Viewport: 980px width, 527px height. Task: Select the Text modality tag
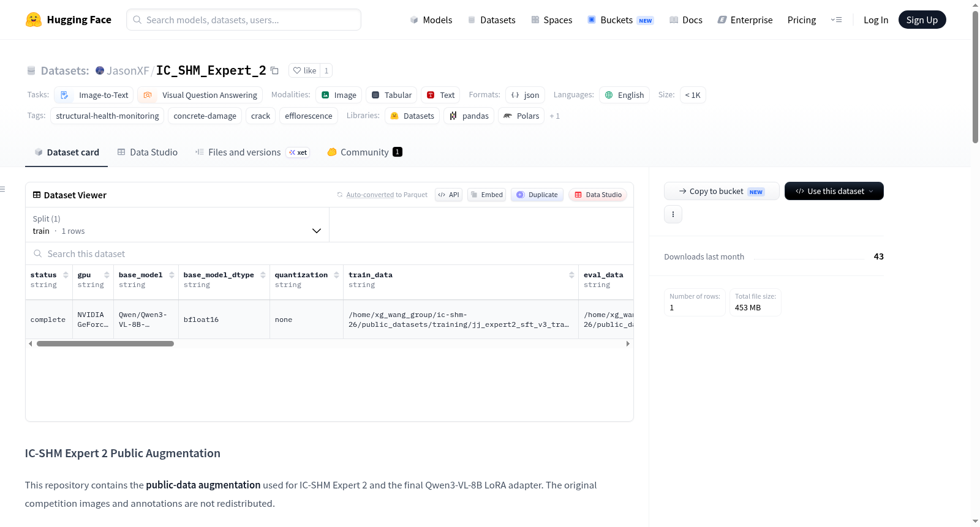pyautogui.click(x=440, y=95)
